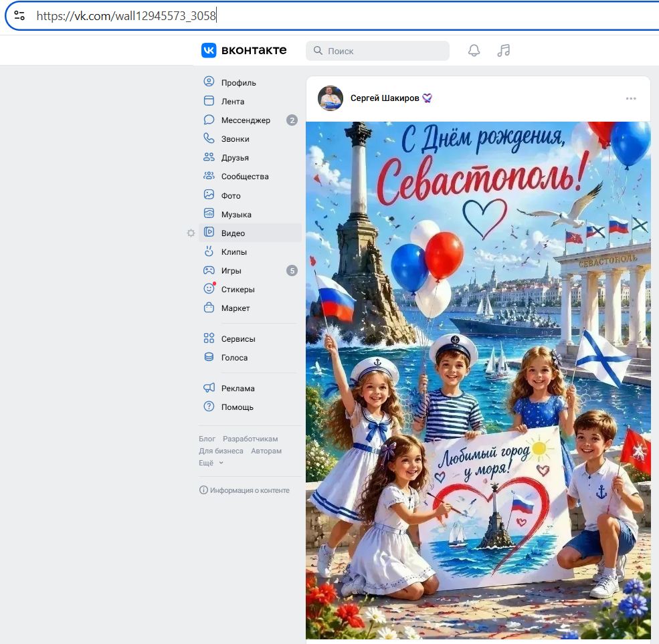Click the Сервисы grid icon
The width and height of the screenshot is (659, 644).
pyautogui.click(x=209, y=338)
